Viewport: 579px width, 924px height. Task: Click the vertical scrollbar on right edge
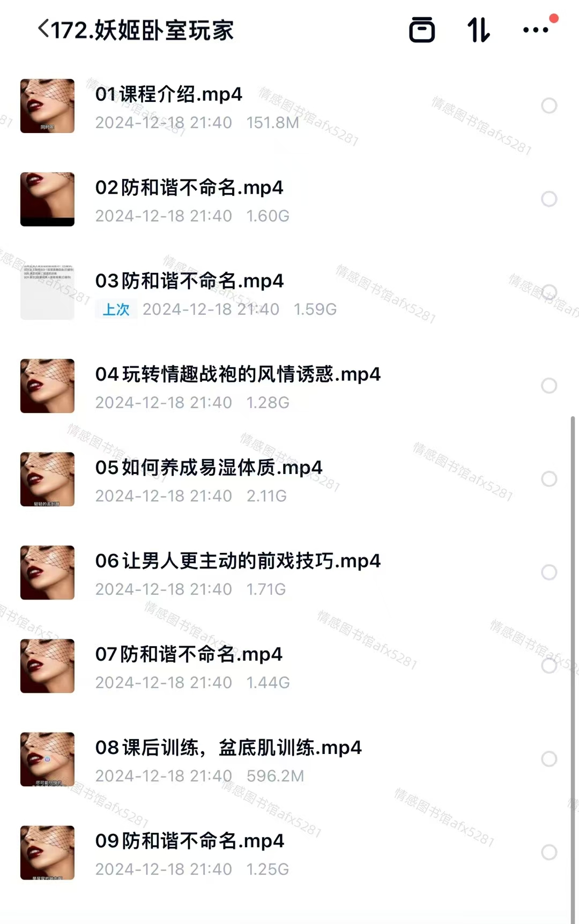[x=573, y=669]
